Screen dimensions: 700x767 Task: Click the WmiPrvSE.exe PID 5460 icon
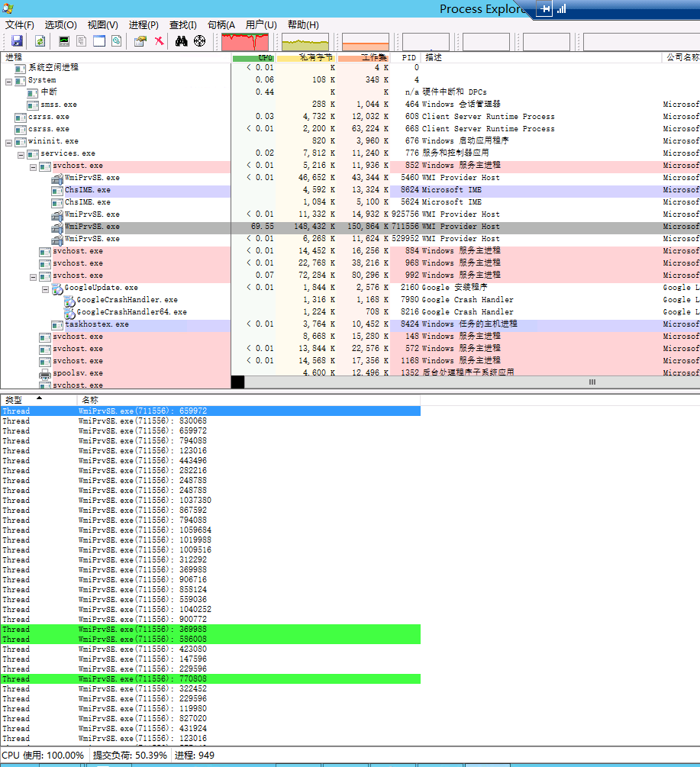57,179
